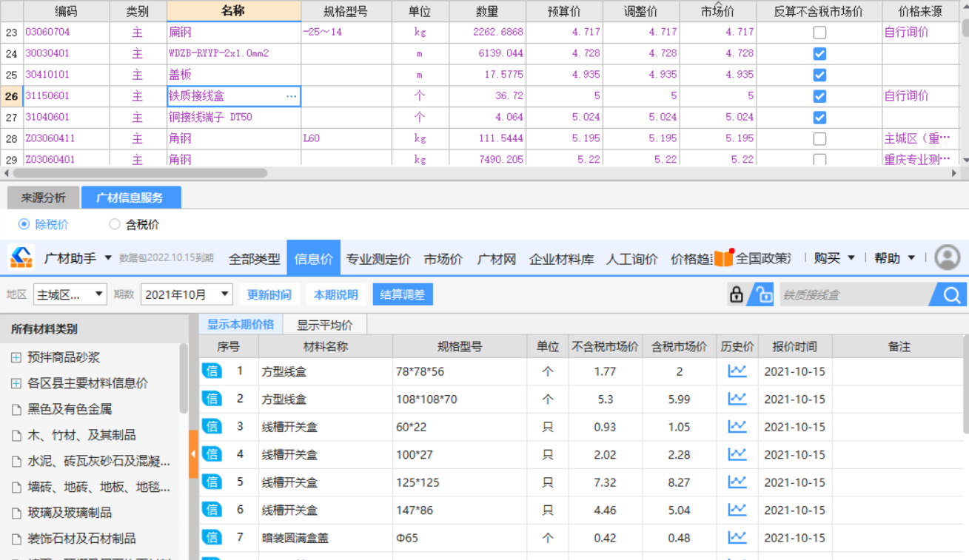The height and width of the screenshot is (560, 969).
Task: Click the 广材助手 logo icon
Action: coord(21,257)
